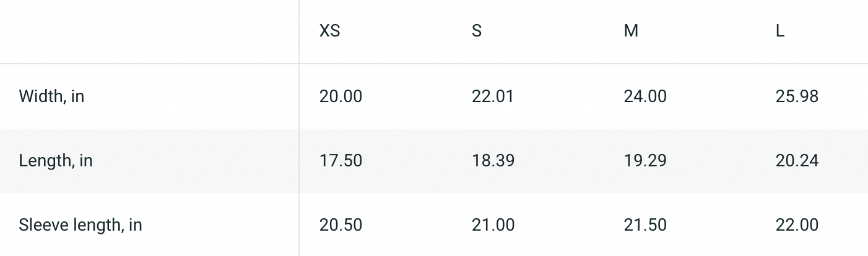Image resolution: width=868 pixels, height=256 pixels.
Task: Click the XS size column header
Action: click(x=329, y=31)
